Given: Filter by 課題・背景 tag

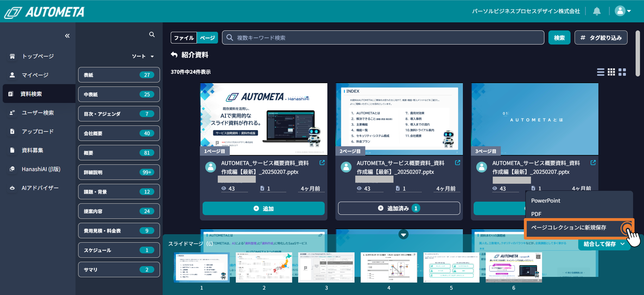Looking at the screenshot, I should [119, 192].
